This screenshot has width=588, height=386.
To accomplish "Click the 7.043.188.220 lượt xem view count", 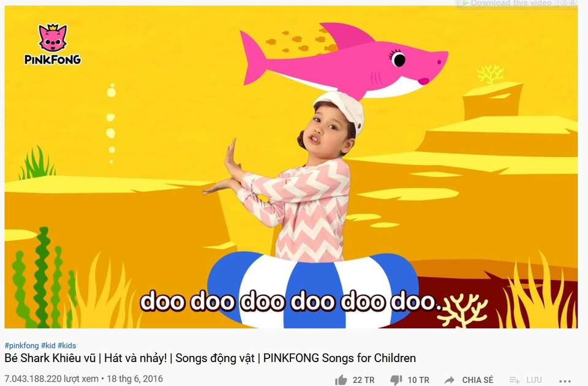I will point(51,379).
